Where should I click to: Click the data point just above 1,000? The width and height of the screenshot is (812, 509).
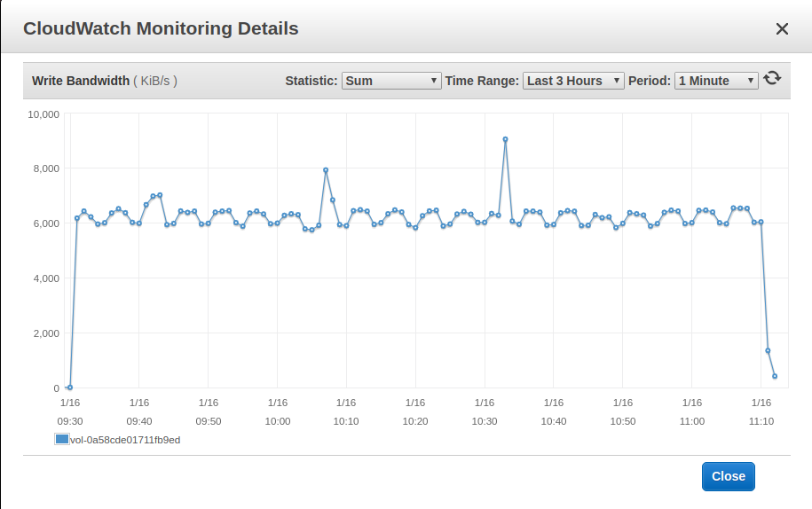point(768,350)
